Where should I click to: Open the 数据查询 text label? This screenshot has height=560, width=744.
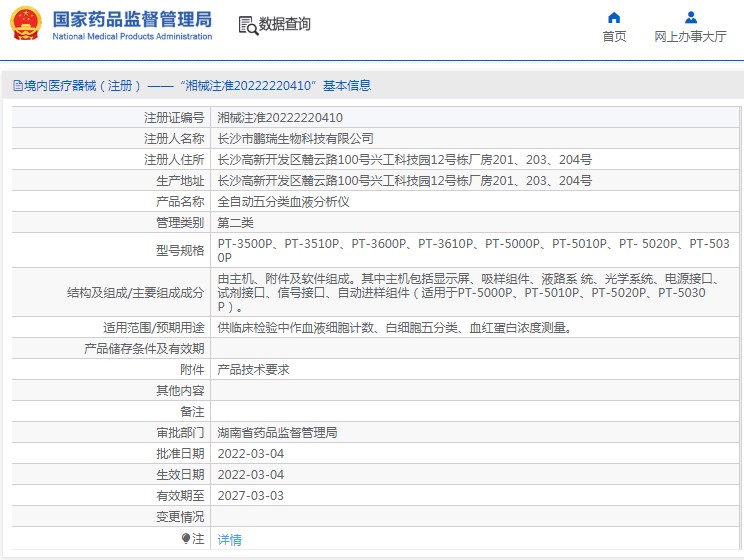(x=285, y=25)
